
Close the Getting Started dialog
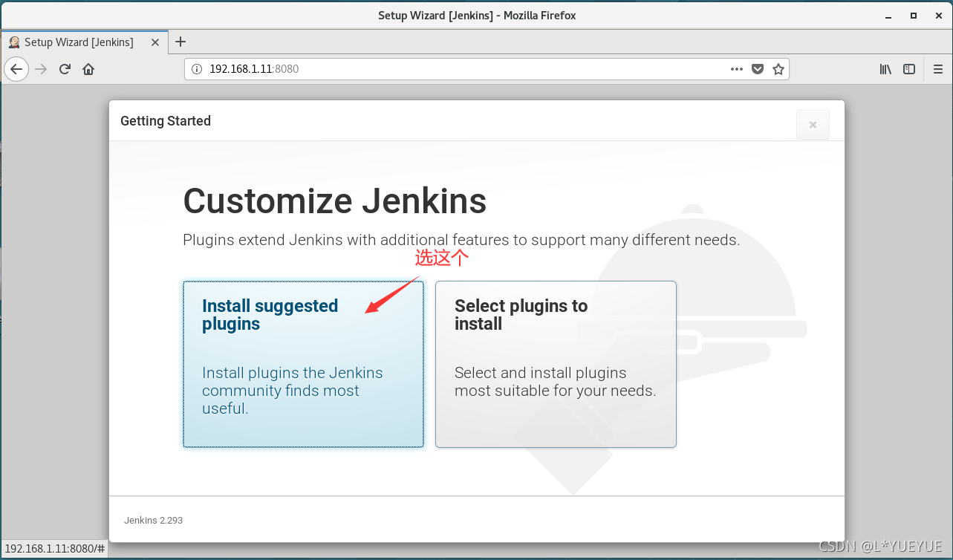tap(813, 125)
